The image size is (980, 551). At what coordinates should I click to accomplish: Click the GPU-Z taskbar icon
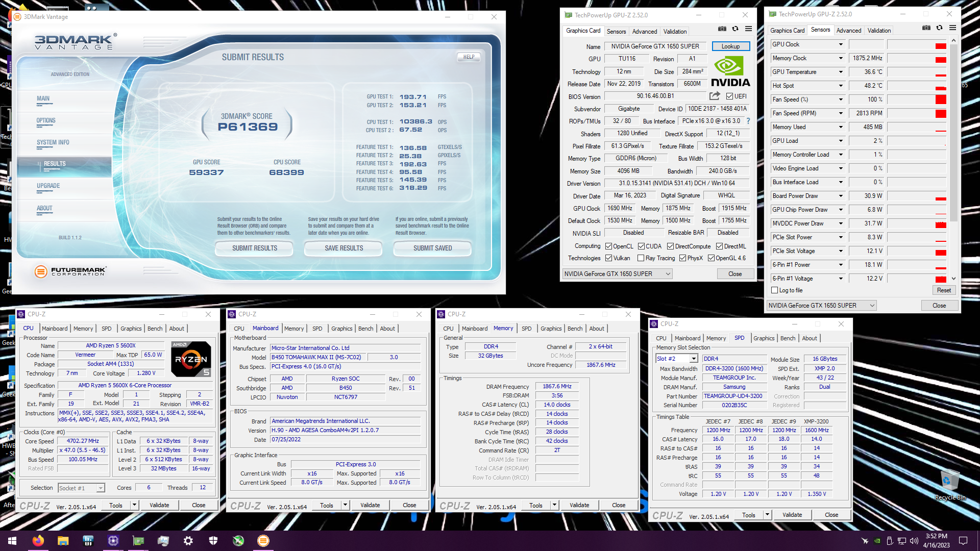tap(138, 541)
